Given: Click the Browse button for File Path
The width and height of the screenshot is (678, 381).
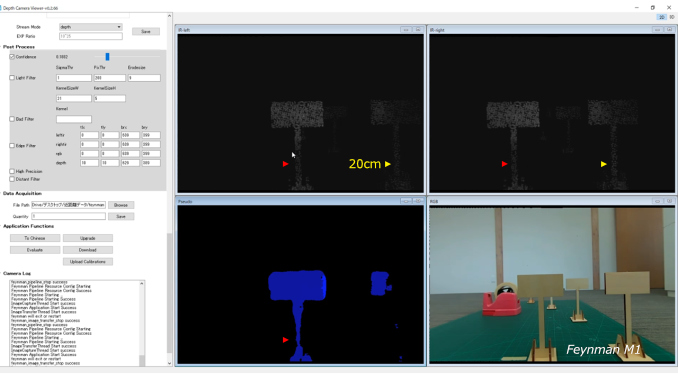Looking at the screenshot, I should (121, 205).
